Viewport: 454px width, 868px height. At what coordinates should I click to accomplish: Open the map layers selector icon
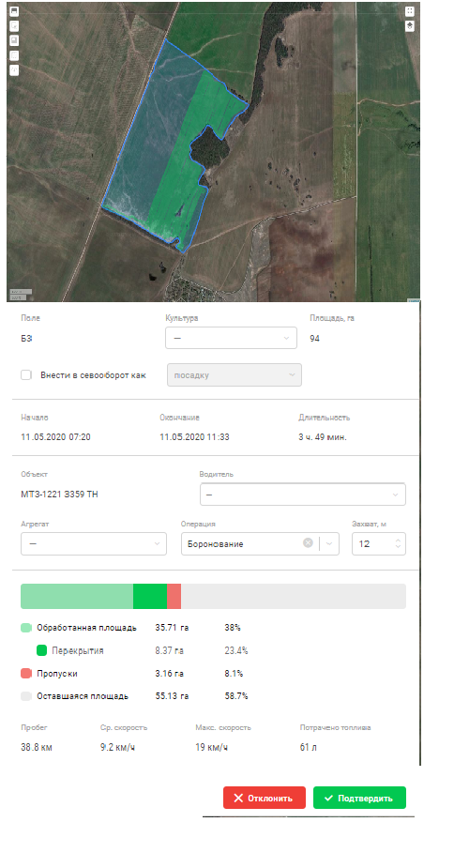[410, 26]
